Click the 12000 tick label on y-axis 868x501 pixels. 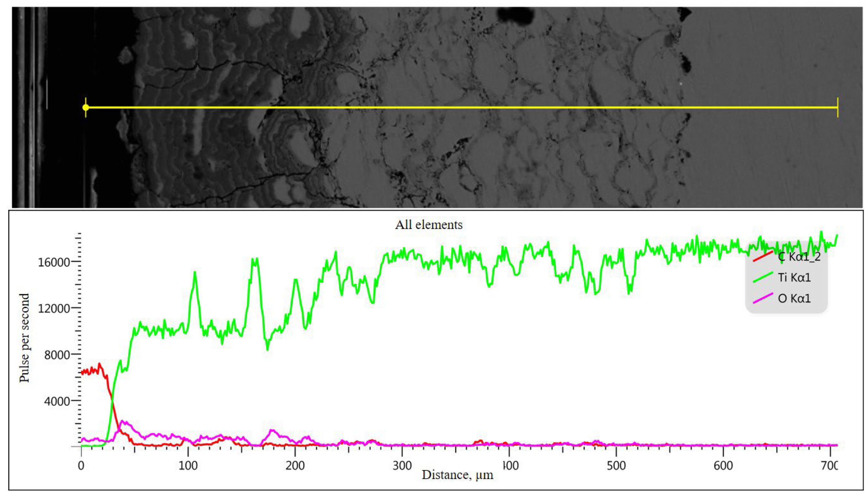[54, 309]
